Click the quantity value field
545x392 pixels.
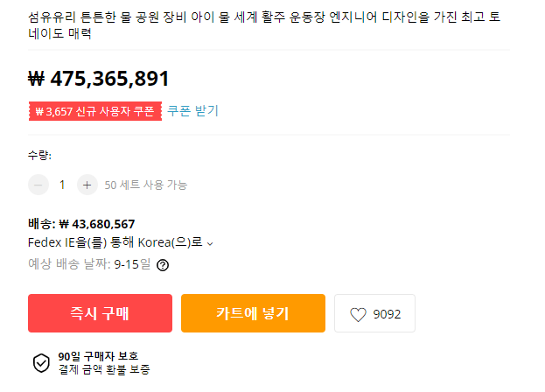pyautogui.click(x=62, y=185)
